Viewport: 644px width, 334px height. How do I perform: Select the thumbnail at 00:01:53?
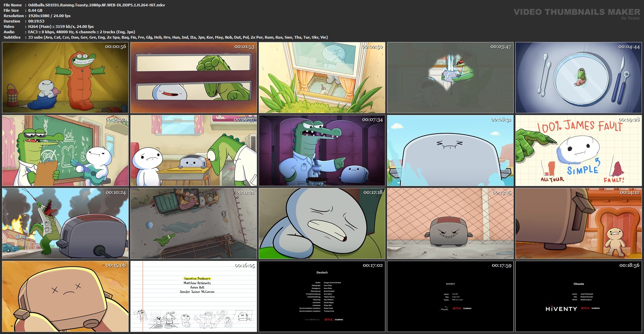(194, 78)
